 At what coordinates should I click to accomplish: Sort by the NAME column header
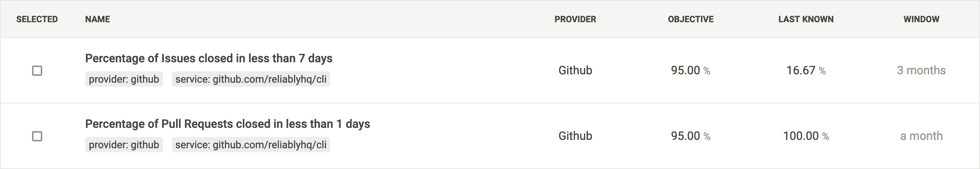coord(98,19)
